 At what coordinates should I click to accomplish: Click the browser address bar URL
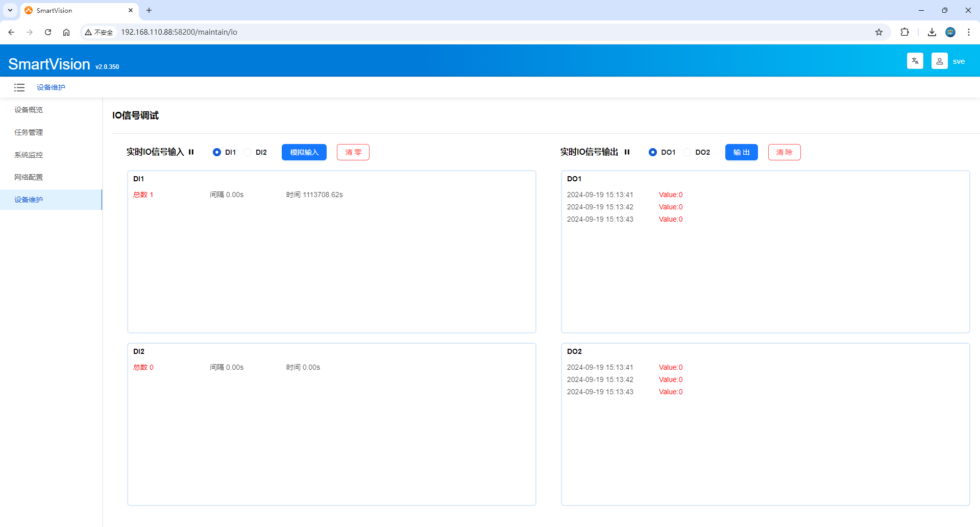tap(179, 32)
